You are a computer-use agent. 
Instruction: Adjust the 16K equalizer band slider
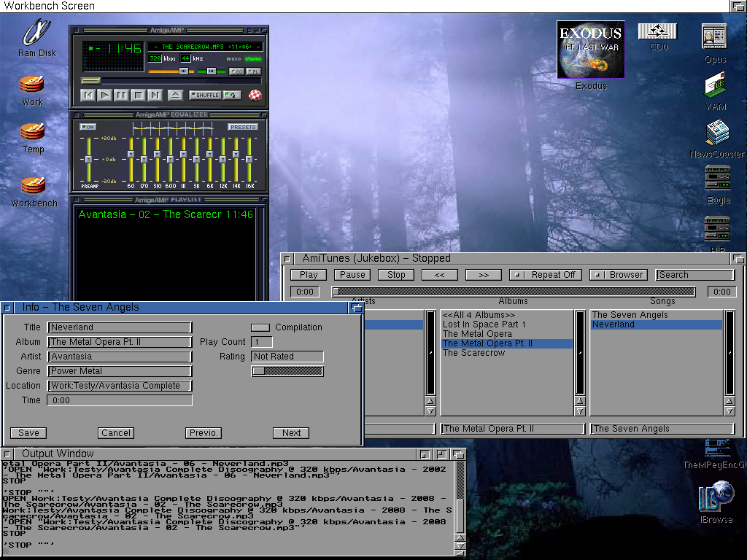(x=249, y=160)
